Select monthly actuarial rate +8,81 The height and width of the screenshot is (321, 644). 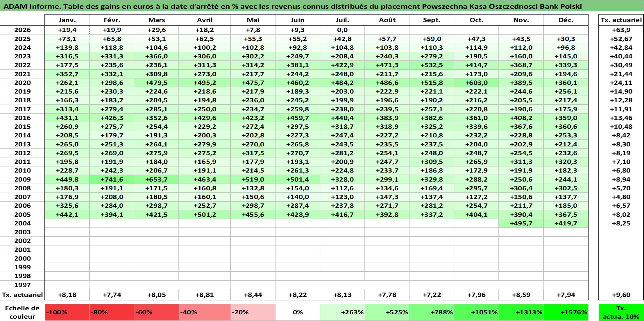coord(205,295)
